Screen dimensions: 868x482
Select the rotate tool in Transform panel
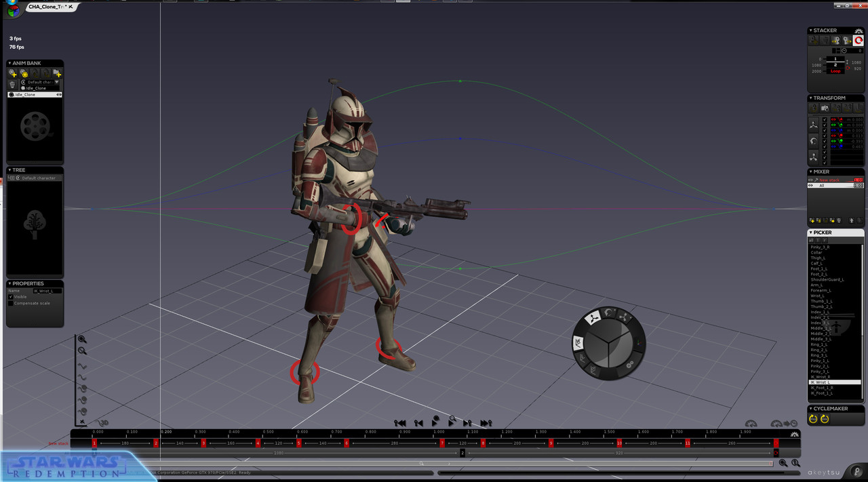[814, 141]
